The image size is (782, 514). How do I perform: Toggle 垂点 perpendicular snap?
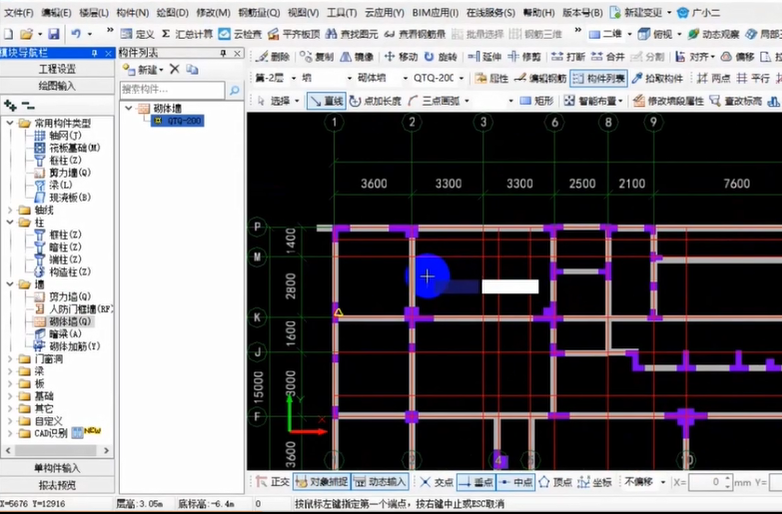coord(476,482)
